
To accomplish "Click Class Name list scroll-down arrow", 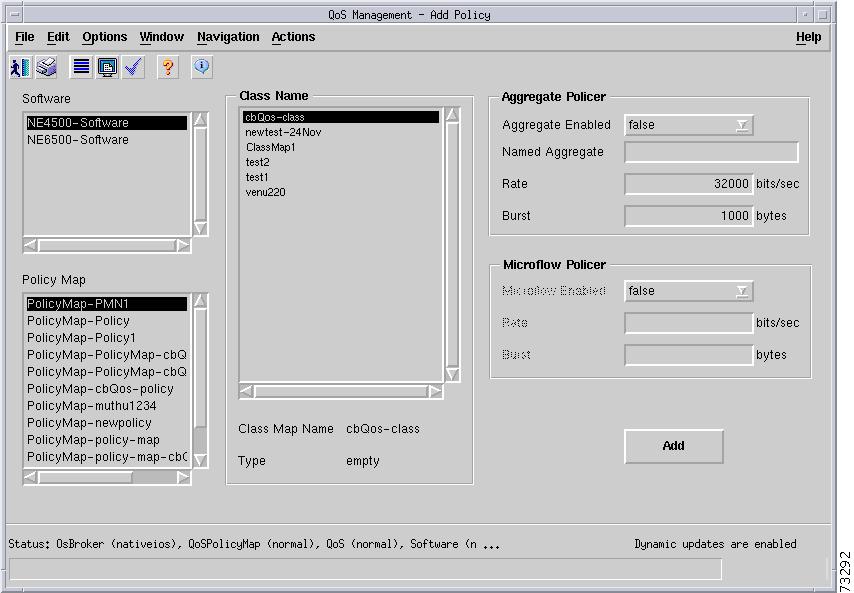I will click(453, 374).
